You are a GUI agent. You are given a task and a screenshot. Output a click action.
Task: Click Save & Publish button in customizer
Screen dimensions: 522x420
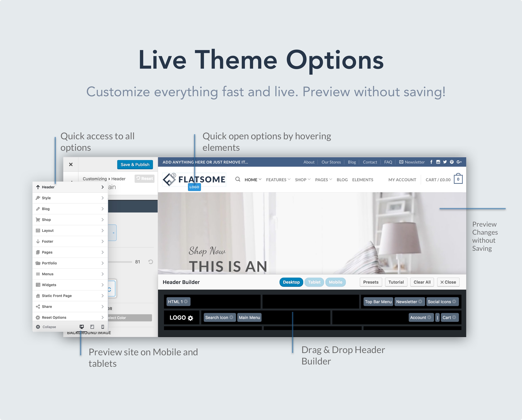click(135, 165)
